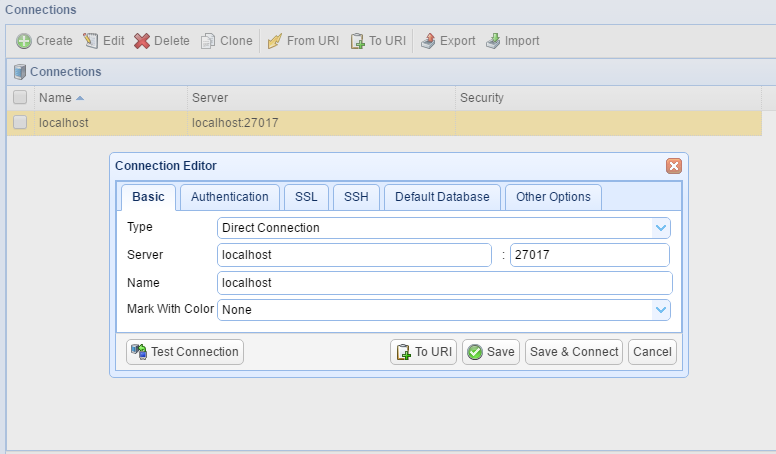The width and height of the screenshot is (776, 454).
Task: Click the To URI button in the toolbar
Action: 378,41
